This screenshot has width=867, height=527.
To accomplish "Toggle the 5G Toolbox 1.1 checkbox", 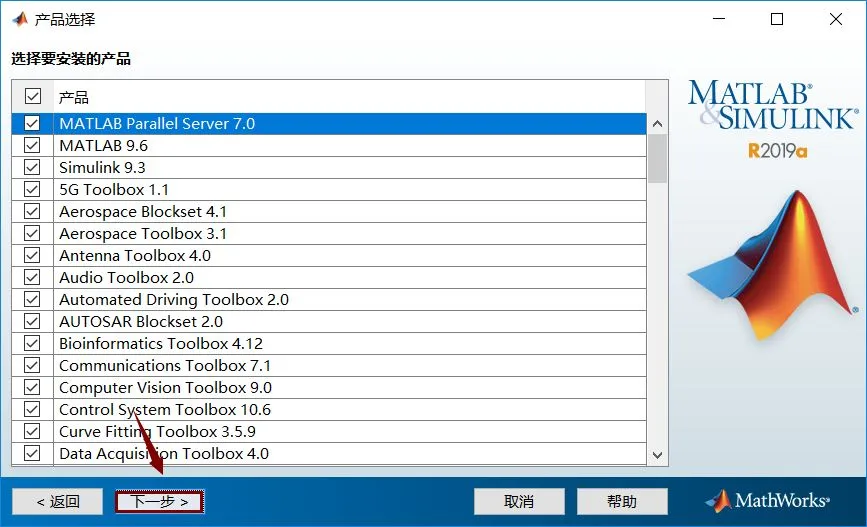I will pyautogui.click(x=32, y=189).
